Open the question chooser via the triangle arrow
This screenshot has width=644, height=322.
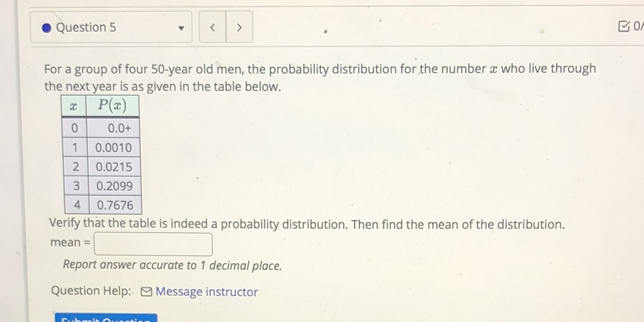click(x=182, y=28)
